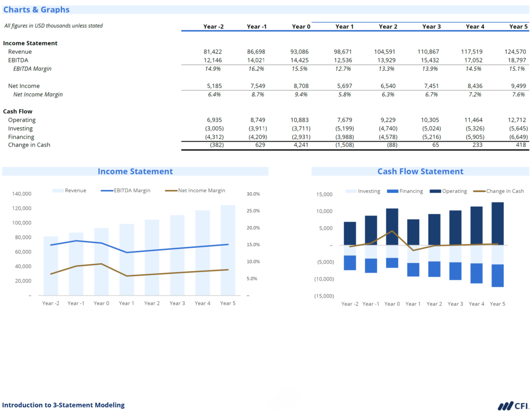This screenshot has width=532, height=415.
Task: Click the Year 5 Revenue value 124,570
Action: [x=515, y=52]
